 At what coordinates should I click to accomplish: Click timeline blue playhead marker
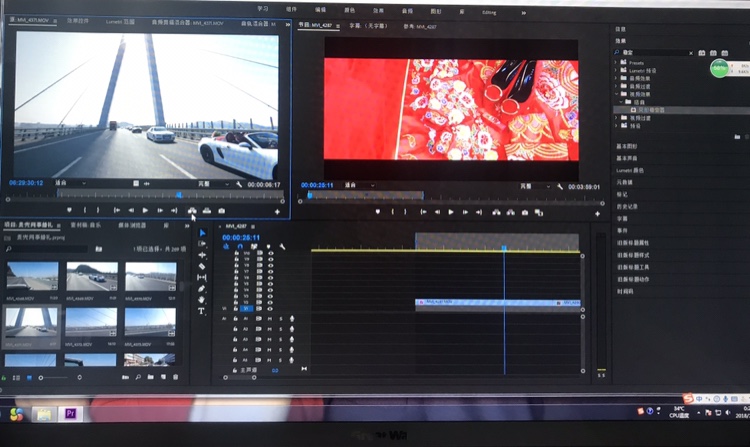click(504, 248)
